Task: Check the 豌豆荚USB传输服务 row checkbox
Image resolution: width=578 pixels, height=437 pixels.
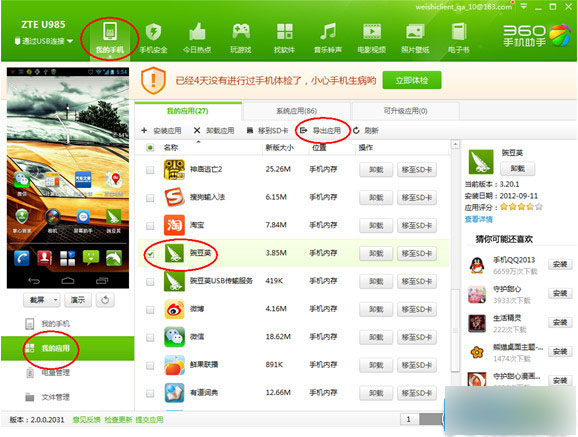Action: pos(150,281)
